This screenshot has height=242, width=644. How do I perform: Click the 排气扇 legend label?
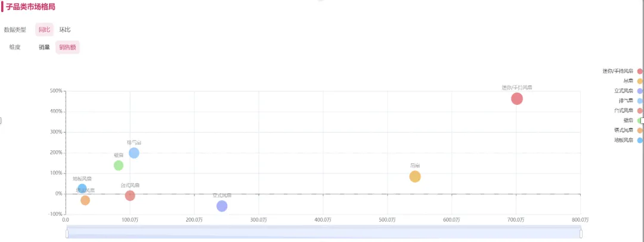point(626,101)
